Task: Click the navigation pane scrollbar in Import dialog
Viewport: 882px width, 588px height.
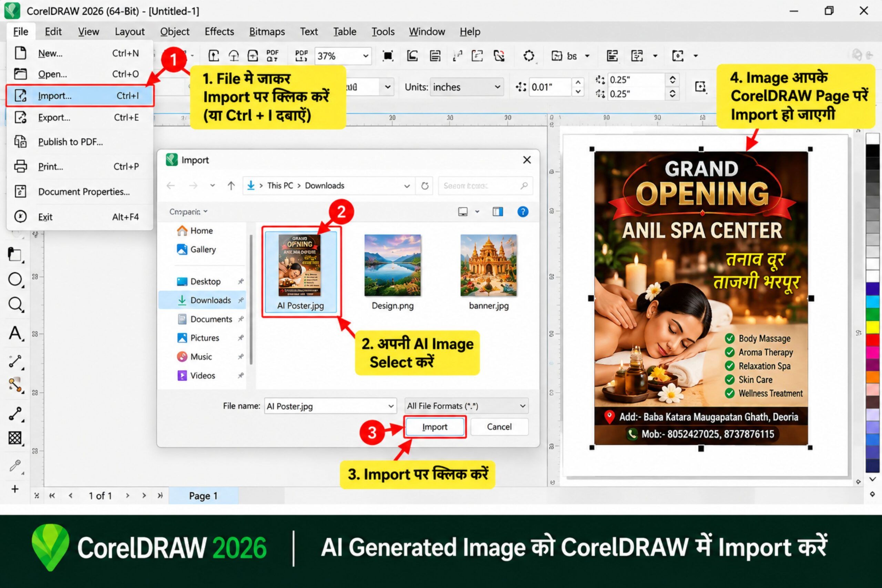Action: [251, 299]
